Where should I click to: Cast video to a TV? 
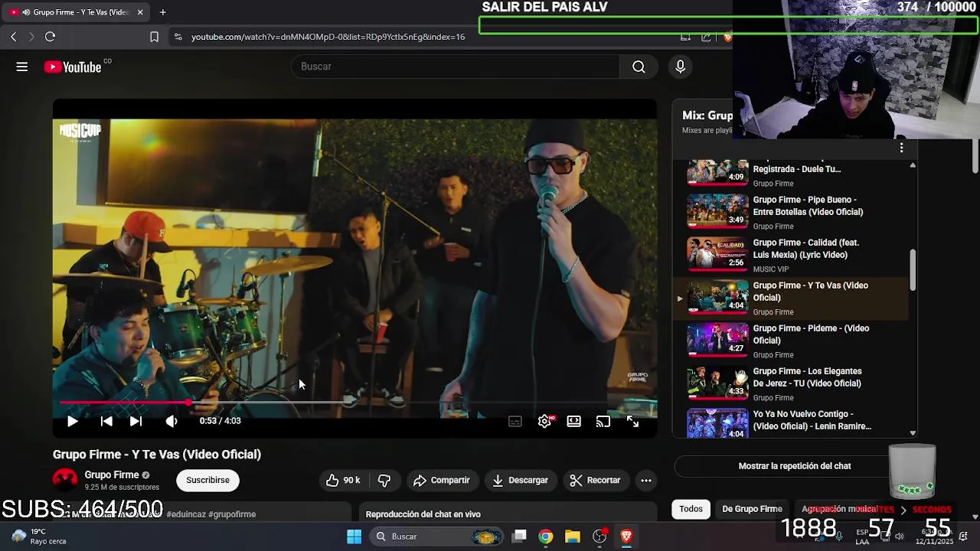603,421
